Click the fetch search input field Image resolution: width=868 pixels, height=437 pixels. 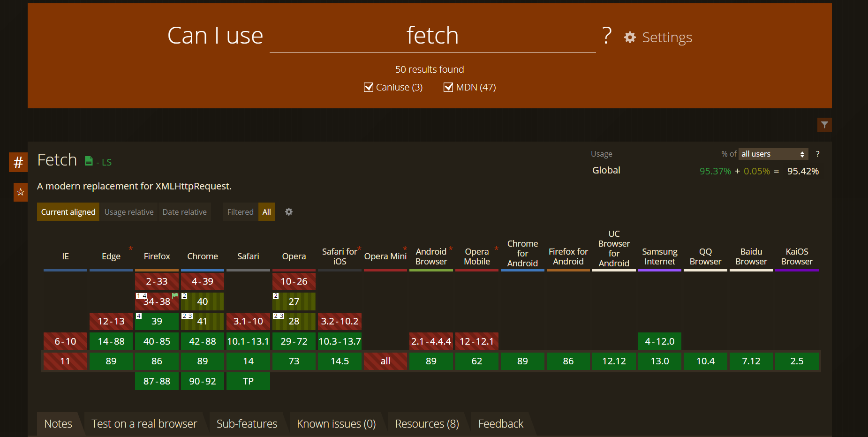(432, 36)
